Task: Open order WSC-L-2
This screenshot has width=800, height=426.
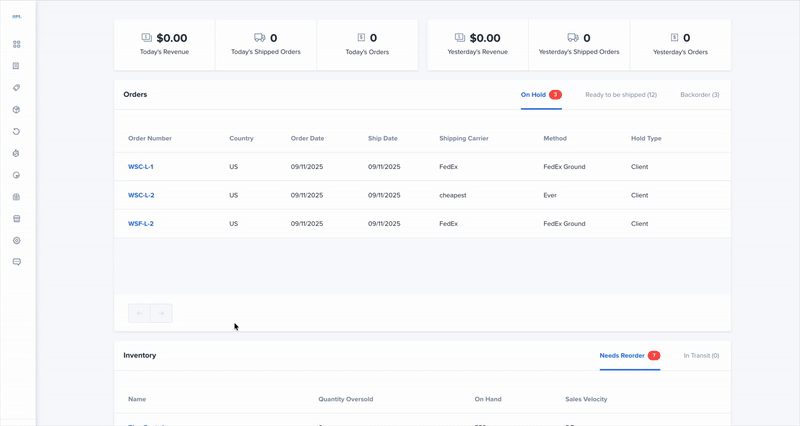Action: pyautogui.click(x=141, y=195)
